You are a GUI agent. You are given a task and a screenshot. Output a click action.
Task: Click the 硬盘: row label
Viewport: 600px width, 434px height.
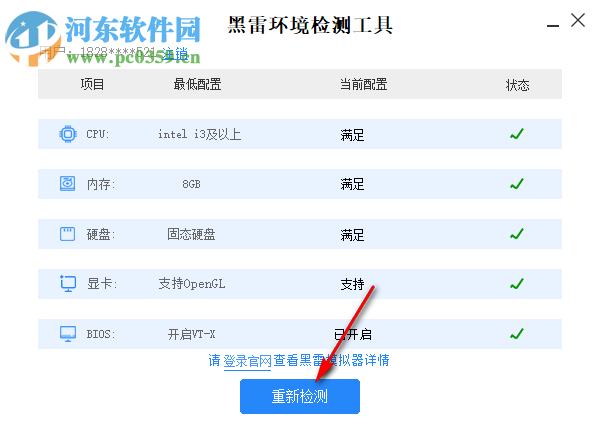[x=101, y=234]
